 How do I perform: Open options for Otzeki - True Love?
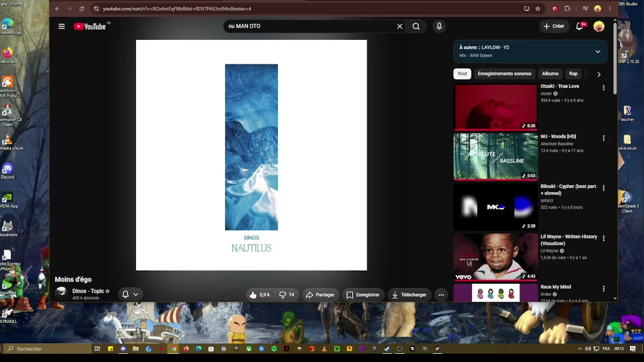[604, 88]
